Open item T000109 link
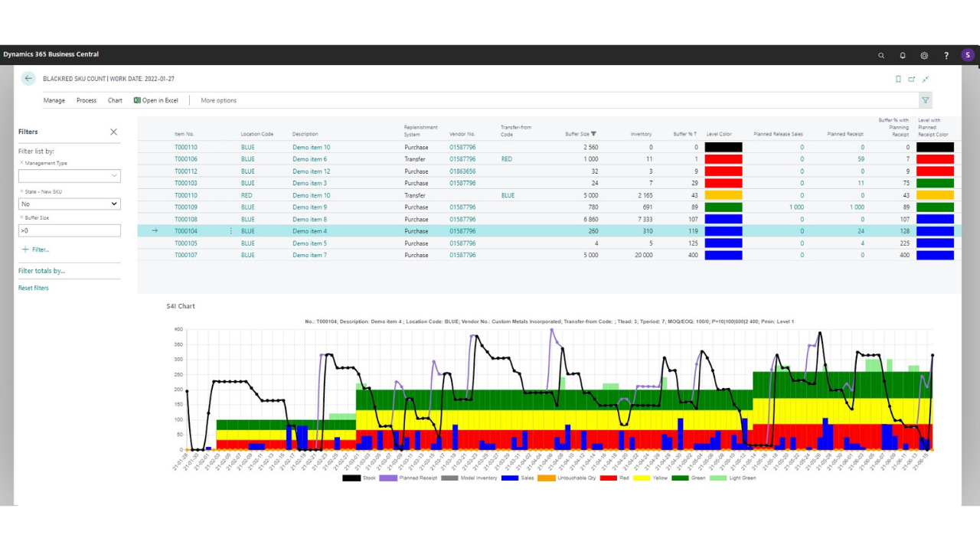This screenshot has height=551, width=980. (x=186, y=207)
